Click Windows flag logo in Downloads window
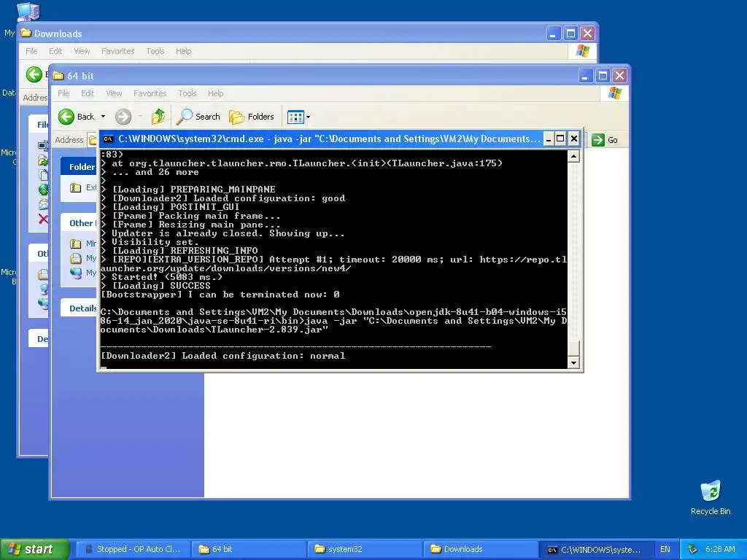This screenshot has width=747, height=560. (x=583, y=50)
